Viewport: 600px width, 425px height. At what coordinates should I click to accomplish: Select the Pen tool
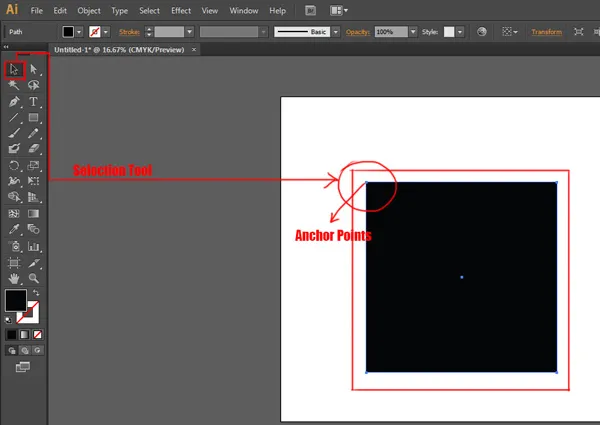pyautogui.click(x=14, y=102)
